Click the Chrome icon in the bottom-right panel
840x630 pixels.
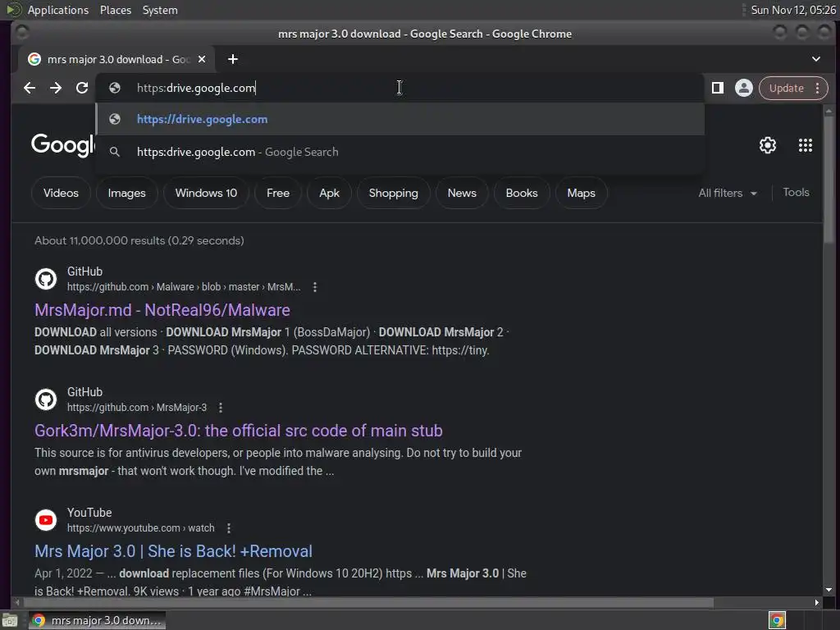click(777, 620)
